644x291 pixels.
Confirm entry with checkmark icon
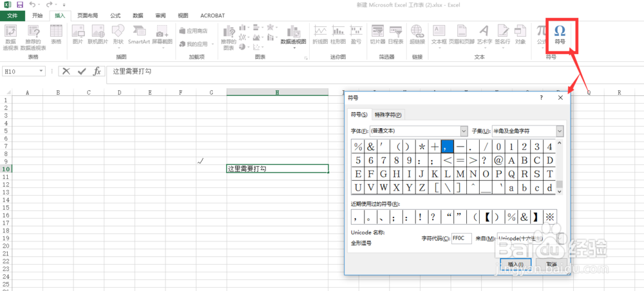82,71
